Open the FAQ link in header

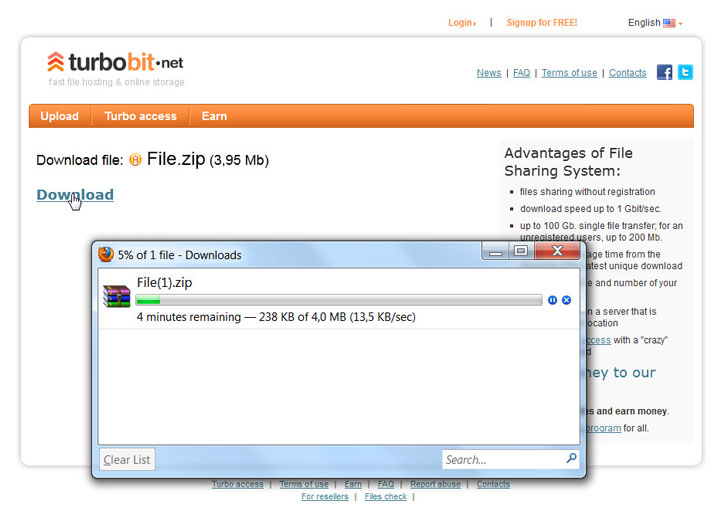click(521, 73)
